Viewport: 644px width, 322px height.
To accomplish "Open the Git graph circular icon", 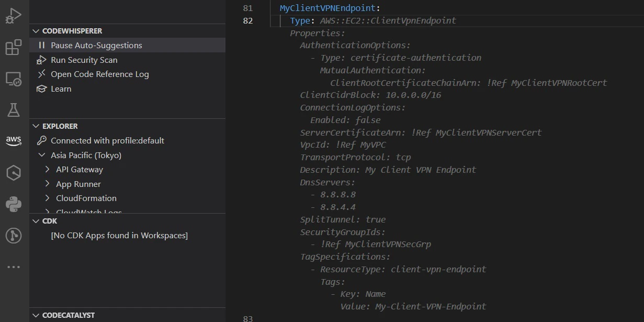I will 14,236.
